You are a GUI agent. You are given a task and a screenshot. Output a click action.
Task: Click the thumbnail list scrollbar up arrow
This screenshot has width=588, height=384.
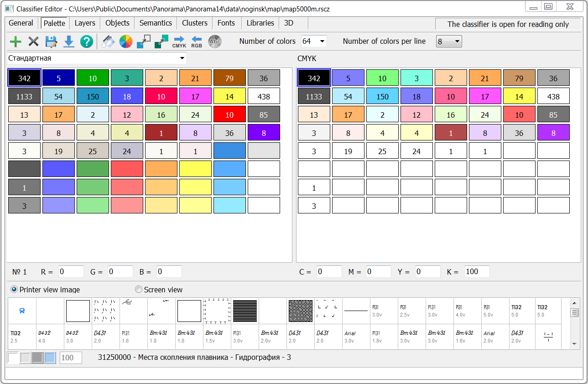tap(574, 303)
